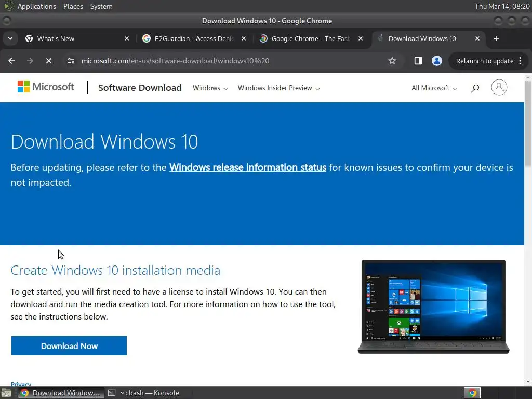Click show desktop icon in bottom panel

(6, 393)
